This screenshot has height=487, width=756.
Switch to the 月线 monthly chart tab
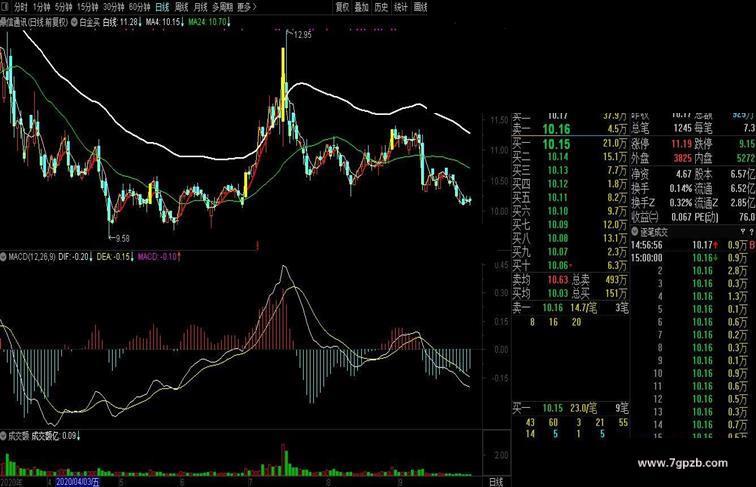[200, 7]
